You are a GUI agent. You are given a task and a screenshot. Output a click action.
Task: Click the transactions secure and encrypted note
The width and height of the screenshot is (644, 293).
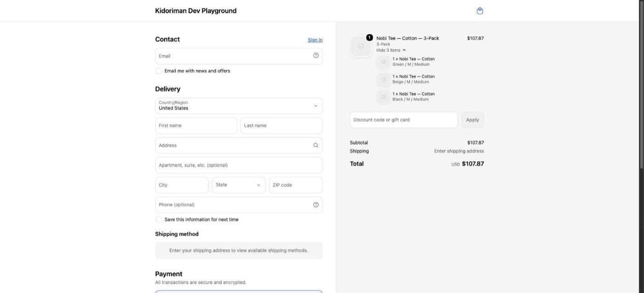point(201,282)
